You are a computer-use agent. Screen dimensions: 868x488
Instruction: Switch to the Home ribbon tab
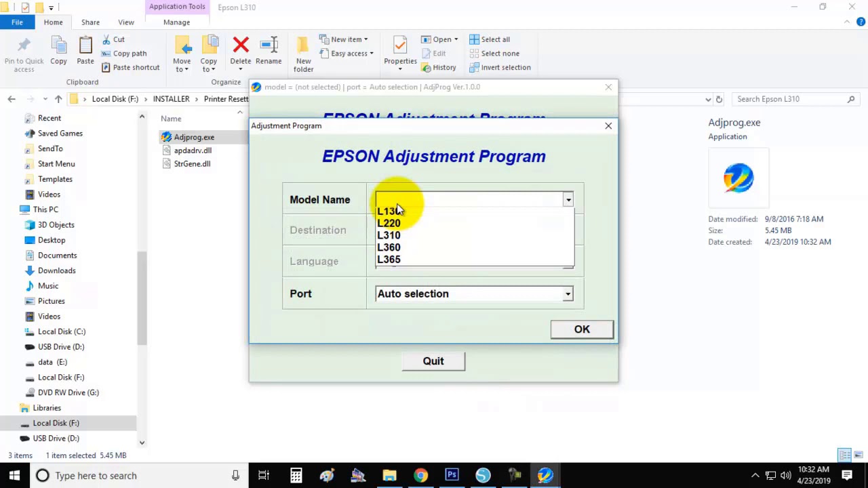pos(53,22)
